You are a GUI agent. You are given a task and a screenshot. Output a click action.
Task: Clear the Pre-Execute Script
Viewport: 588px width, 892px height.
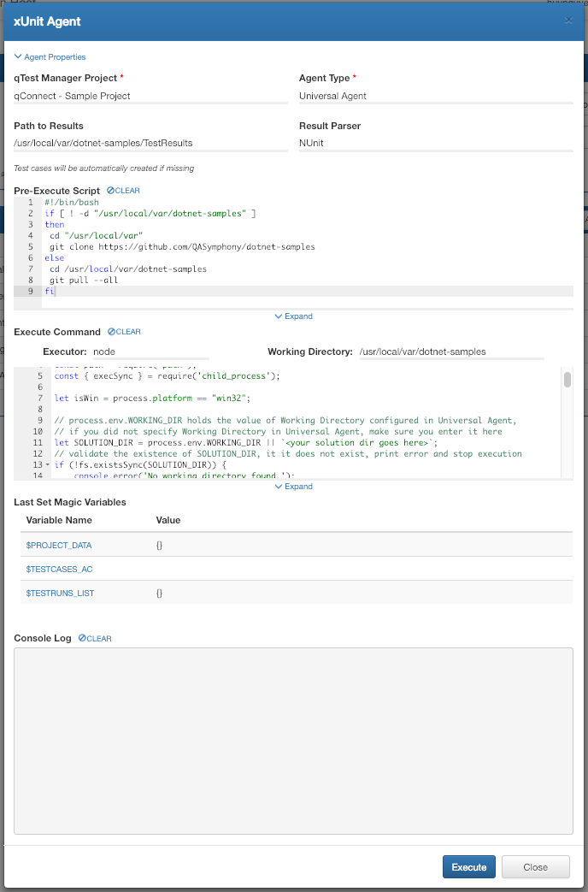click(x=123, y=191)
